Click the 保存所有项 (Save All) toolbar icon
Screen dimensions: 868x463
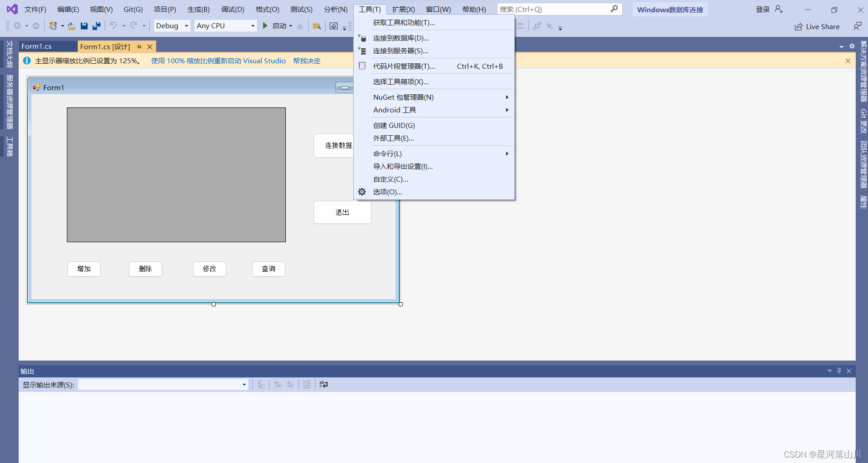[96, 25]
